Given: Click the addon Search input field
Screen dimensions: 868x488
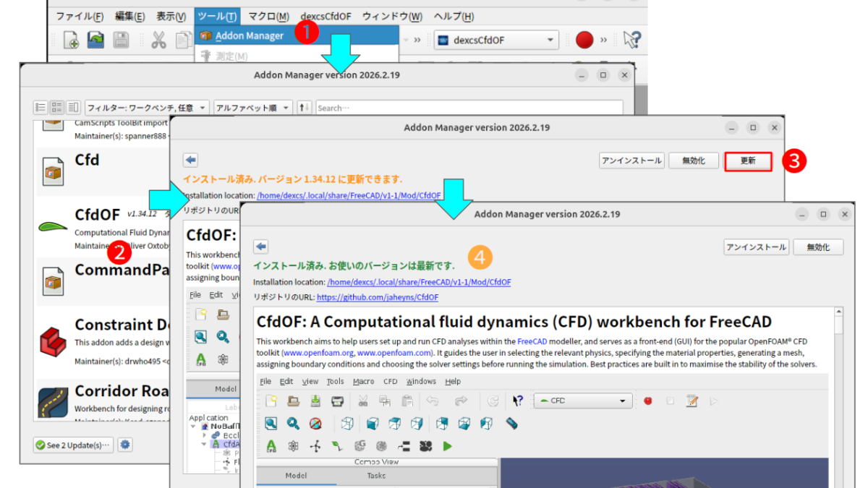Looking at the screenshot, I should [x=469, y=108].
